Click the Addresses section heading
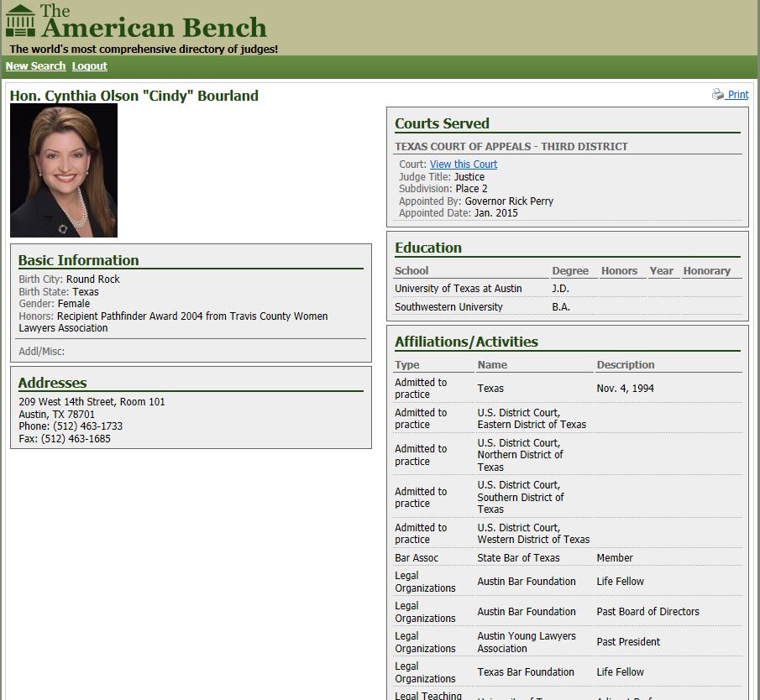 coord(52,383)
